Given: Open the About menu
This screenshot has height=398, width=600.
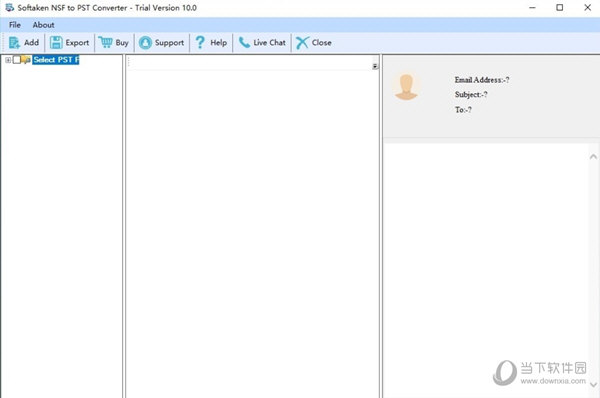Looking at the screenshot, I should coord(43,25).
